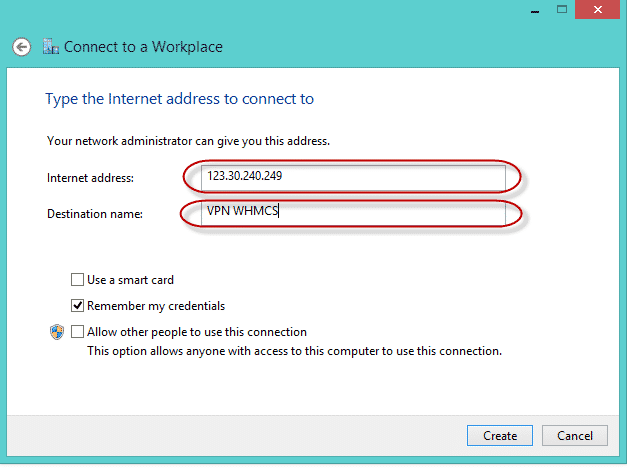
Task: Click the Connect to a Workplace title text
Action: click(143, 47)
